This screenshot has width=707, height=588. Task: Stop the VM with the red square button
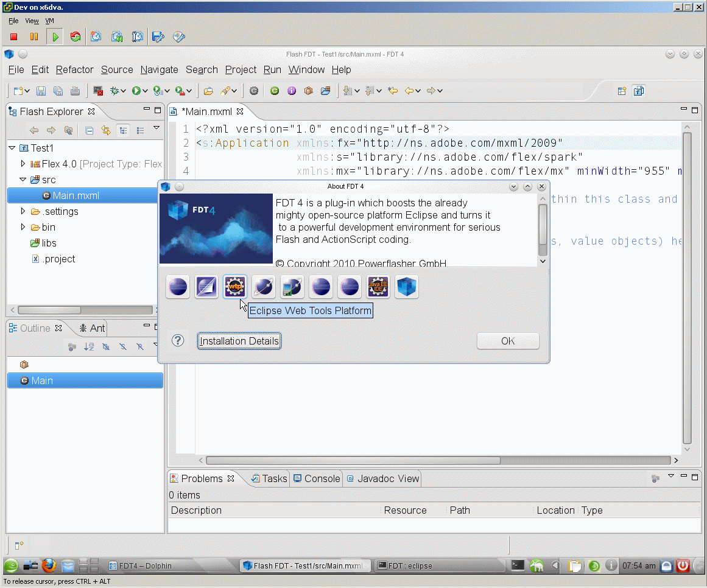tap(13, 37)
